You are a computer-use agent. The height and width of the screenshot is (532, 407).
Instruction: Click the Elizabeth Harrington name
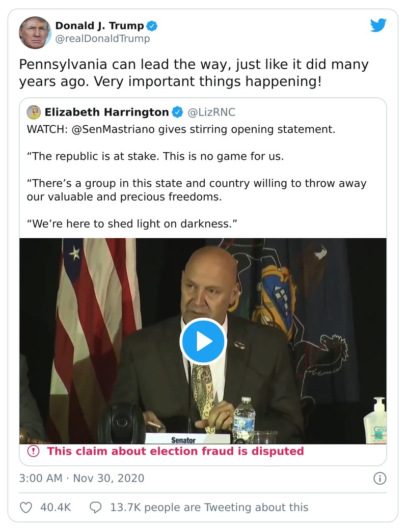point(106,112)
